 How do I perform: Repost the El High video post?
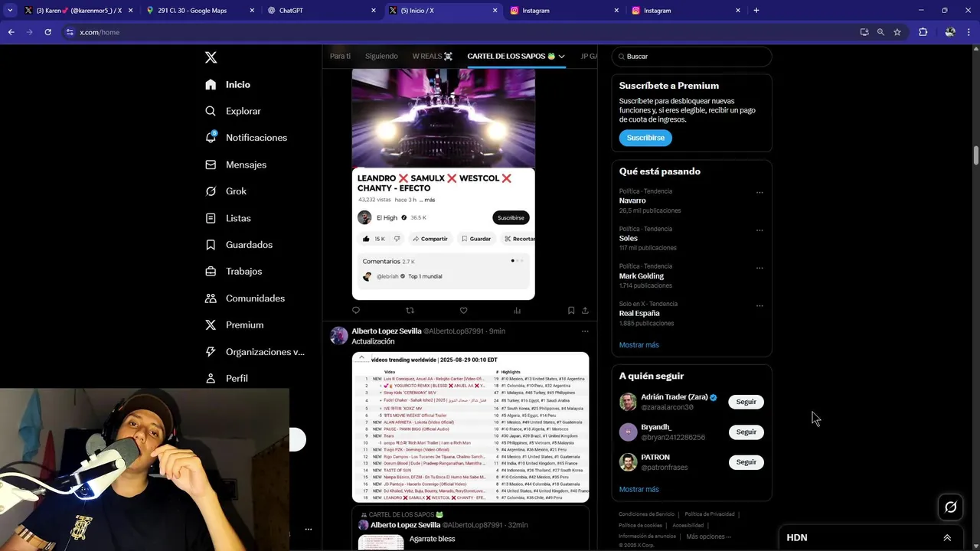click(410, 310)
